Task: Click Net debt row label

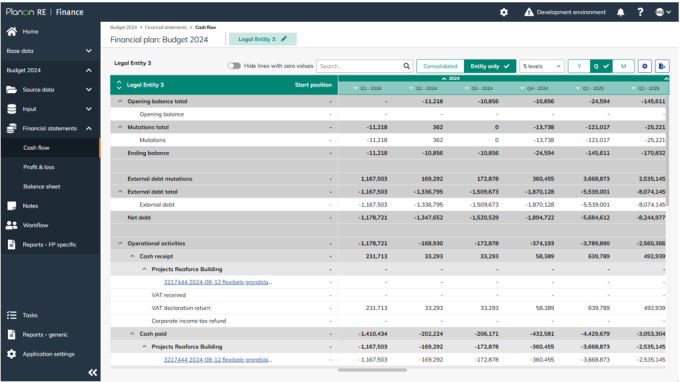Action: (139, 218)
